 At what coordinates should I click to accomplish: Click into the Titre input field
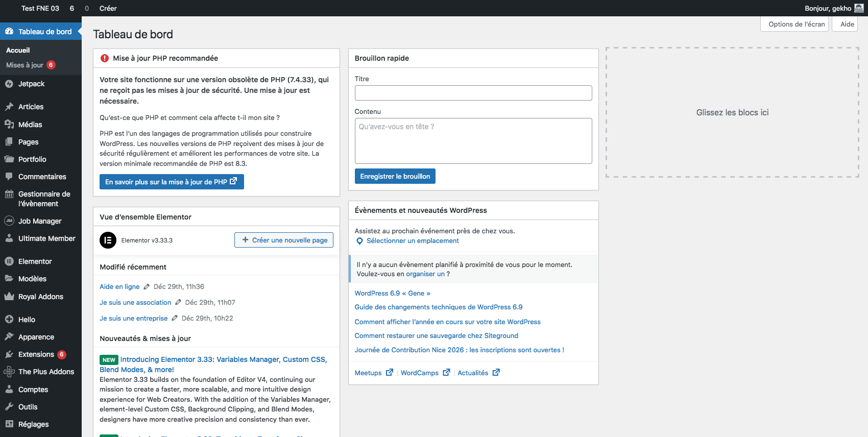pos(473,93)
